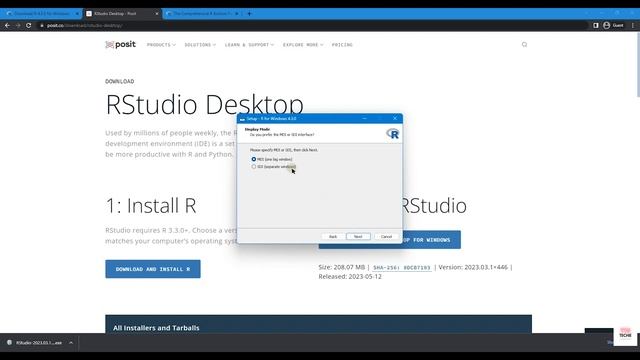Click the Released: 2023-05-12 text
This screenshot has height=360, width=640.
click(x=350, y=277)
